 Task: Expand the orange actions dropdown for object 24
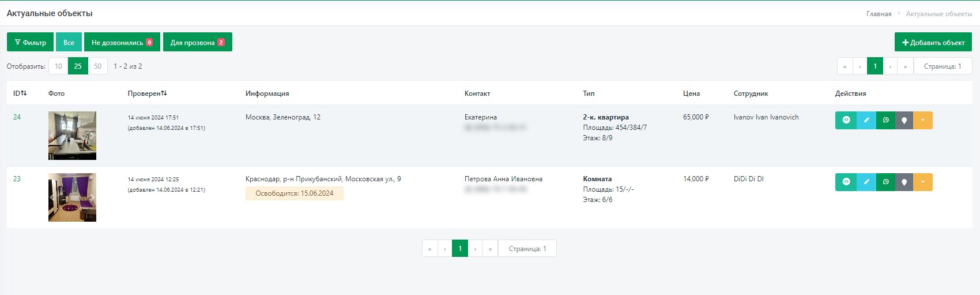click(x=922, y=120)
